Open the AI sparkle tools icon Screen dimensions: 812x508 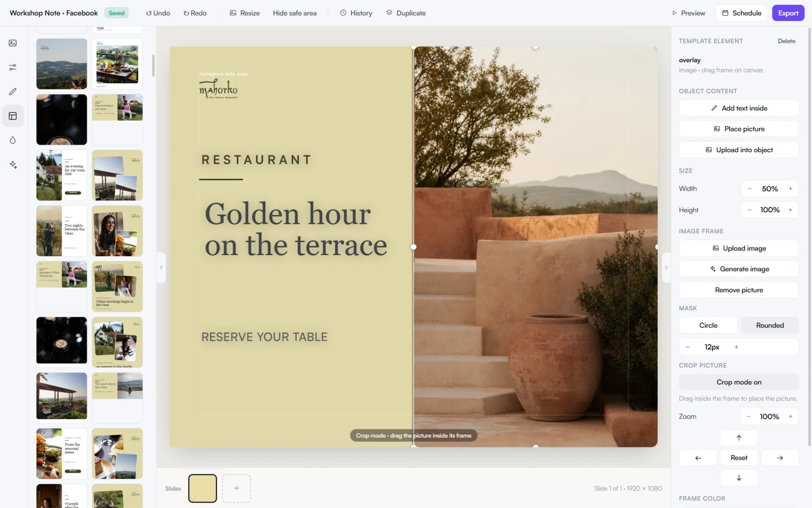(x=13, y=165)
